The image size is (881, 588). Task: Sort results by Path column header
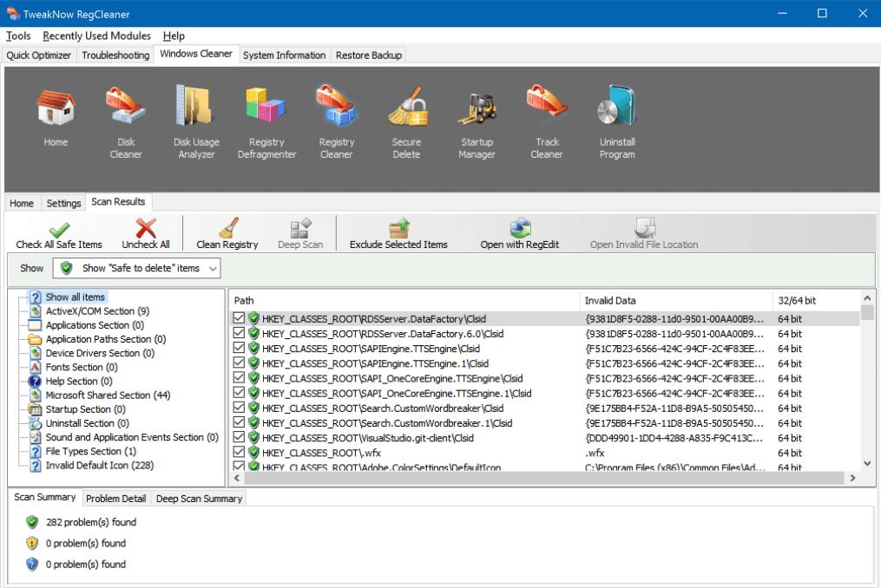[404, 300]
